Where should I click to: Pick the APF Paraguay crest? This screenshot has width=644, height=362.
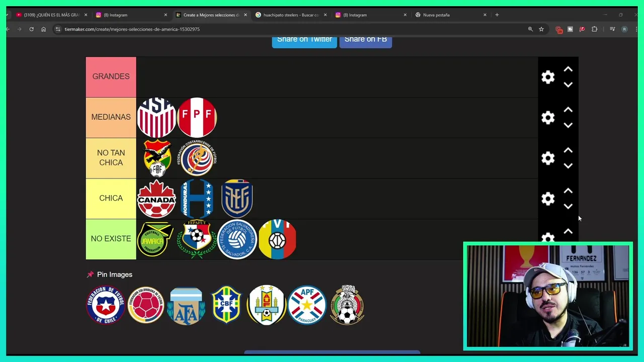307,305
